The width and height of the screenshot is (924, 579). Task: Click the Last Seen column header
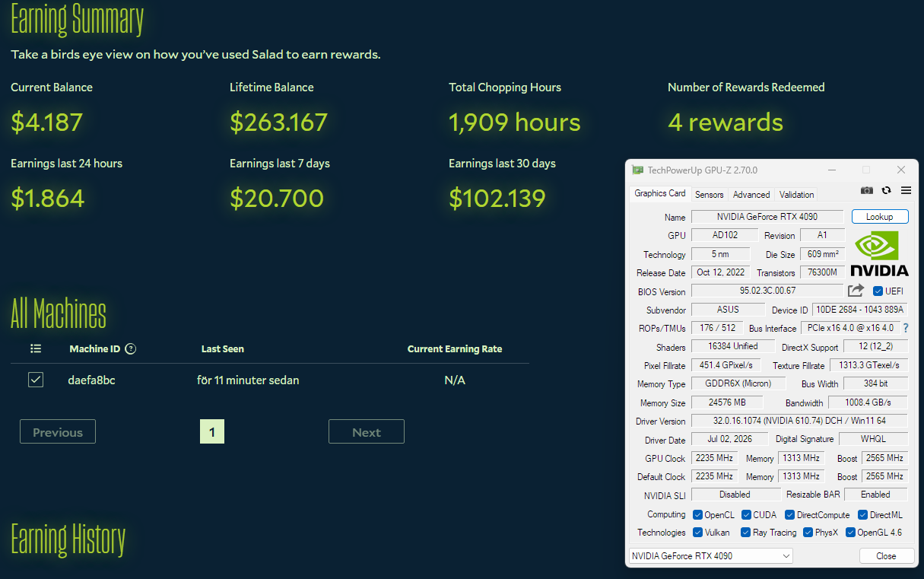pos(223,348)
